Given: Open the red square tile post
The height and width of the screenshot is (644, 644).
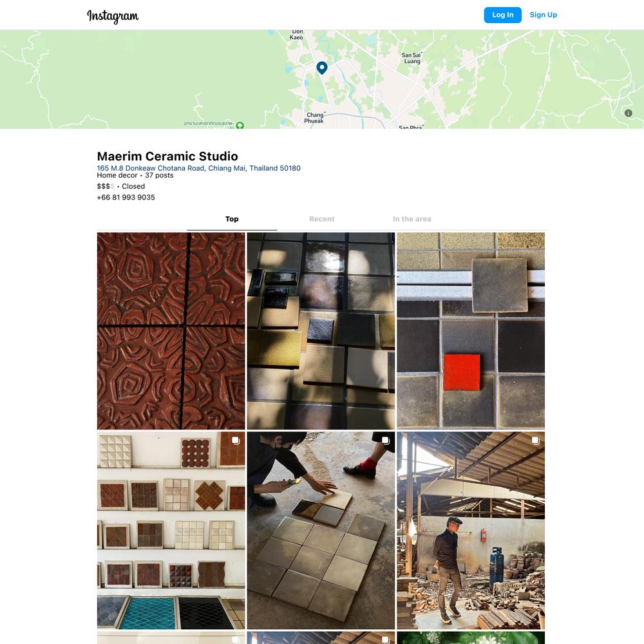Looking at the screenshot, I should (471, 331).
